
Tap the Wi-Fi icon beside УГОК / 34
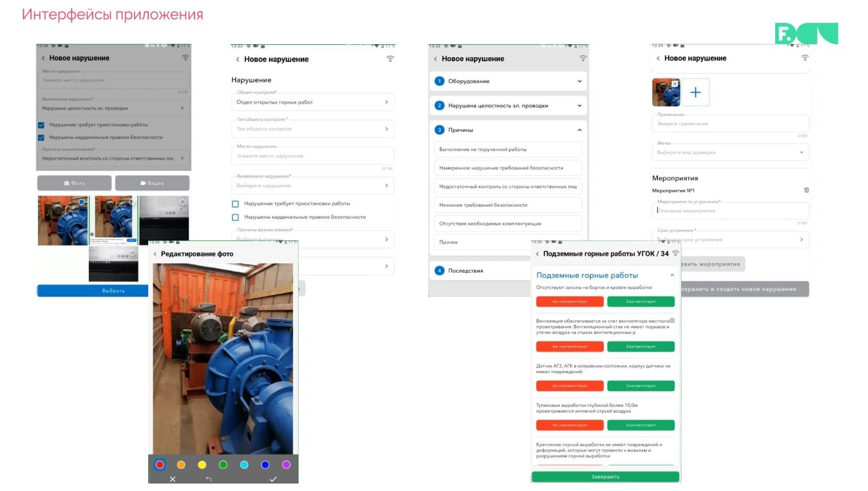(676, 253)
